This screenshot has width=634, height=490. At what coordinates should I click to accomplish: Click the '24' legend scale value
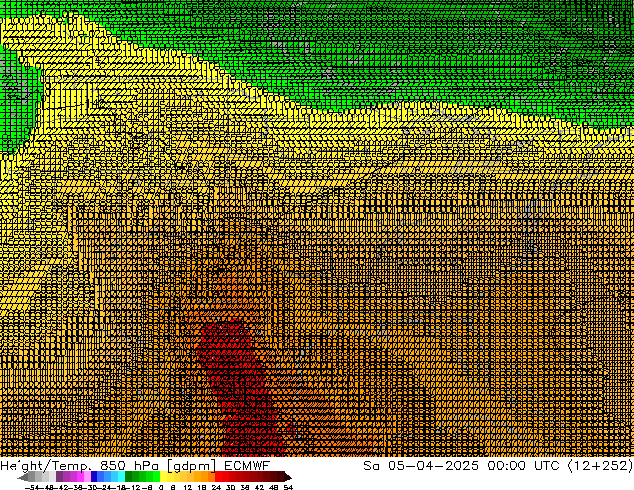coord(216,487)
